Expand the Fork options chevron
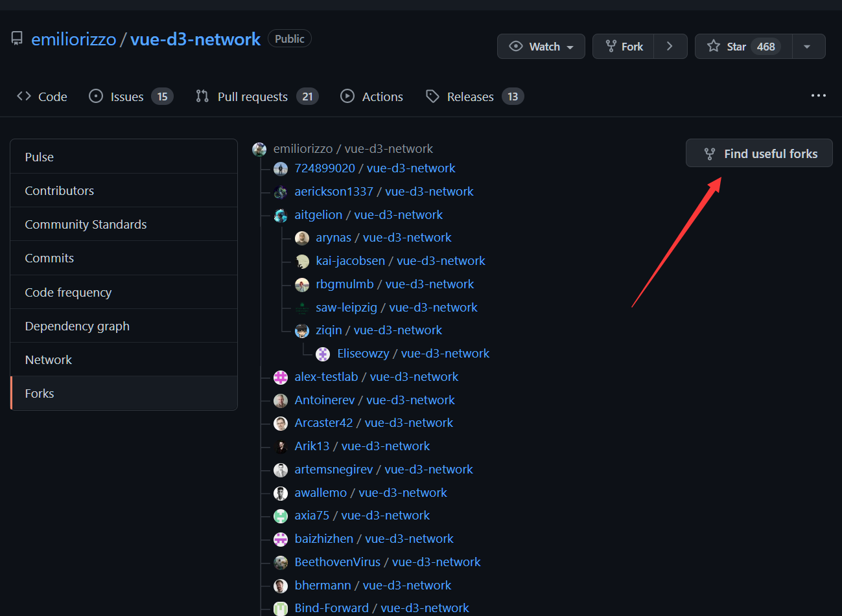This screenshot has height=616, width=842. (670, 47)
